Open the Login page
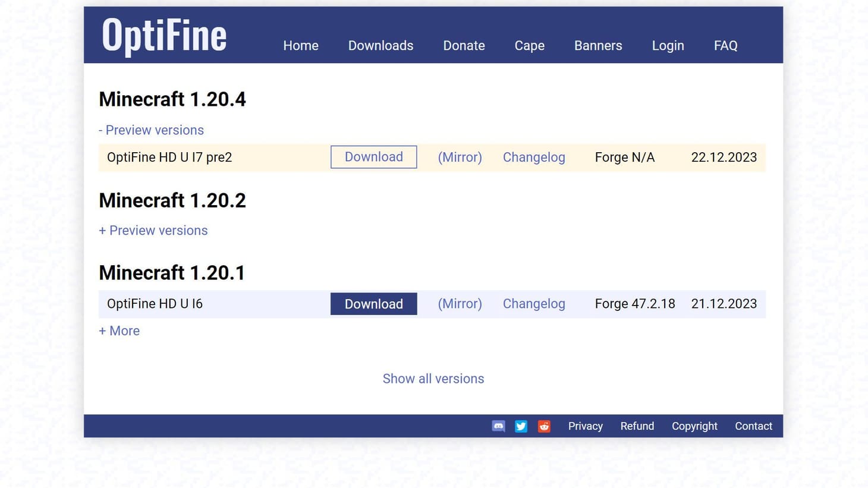Viewport: 868px width, 488px height. 668,45
